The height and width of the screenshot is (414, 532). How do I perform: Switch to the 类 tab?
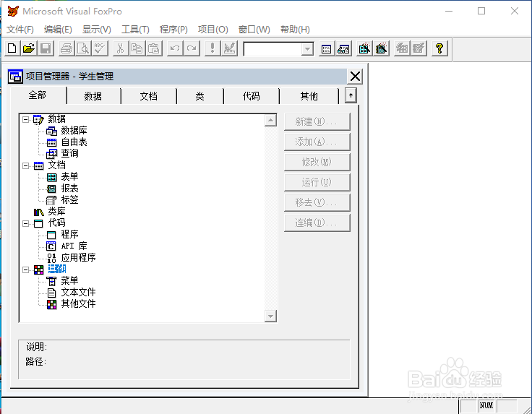click(199, 96)
